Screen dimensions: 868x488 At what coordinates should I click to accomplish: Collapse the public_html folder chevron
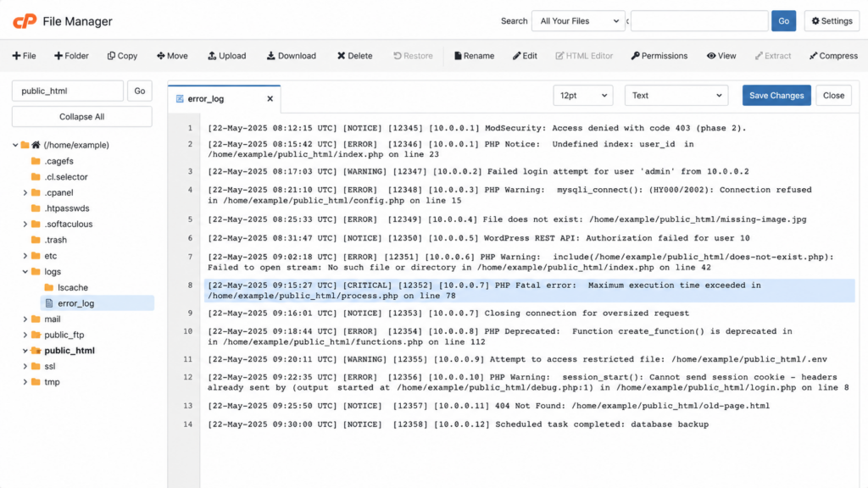[25, 351]
